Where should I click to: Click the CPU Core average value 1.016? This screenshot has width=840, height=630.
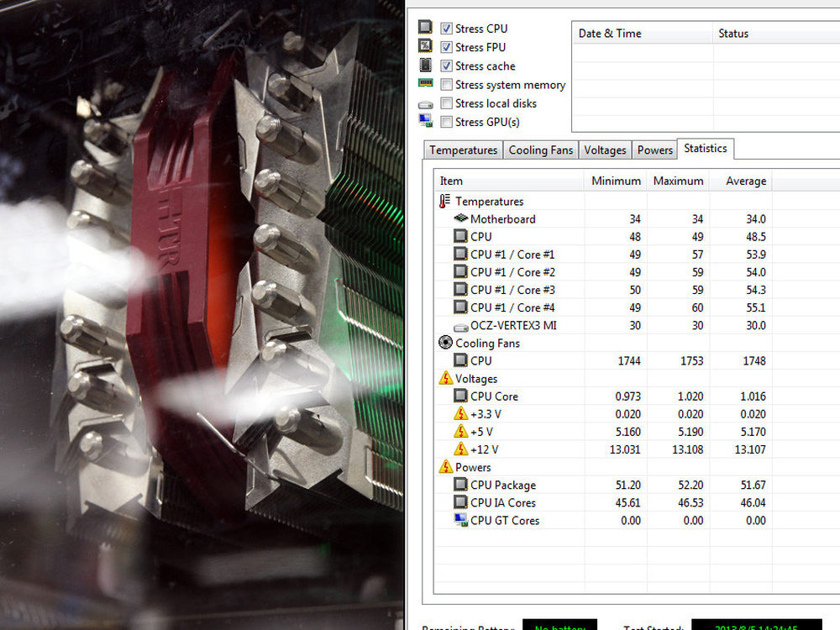coord(753,396)
